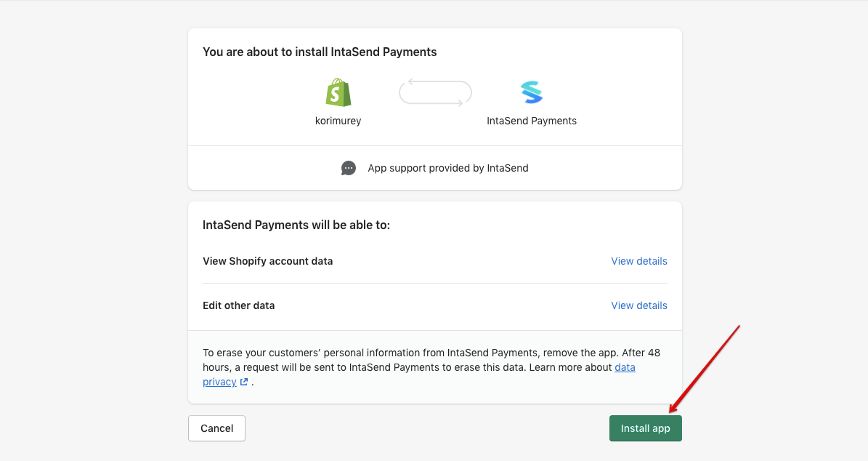Open View details for Shopify account data
This screenshot has width=868, height=461.
point(638,261)
